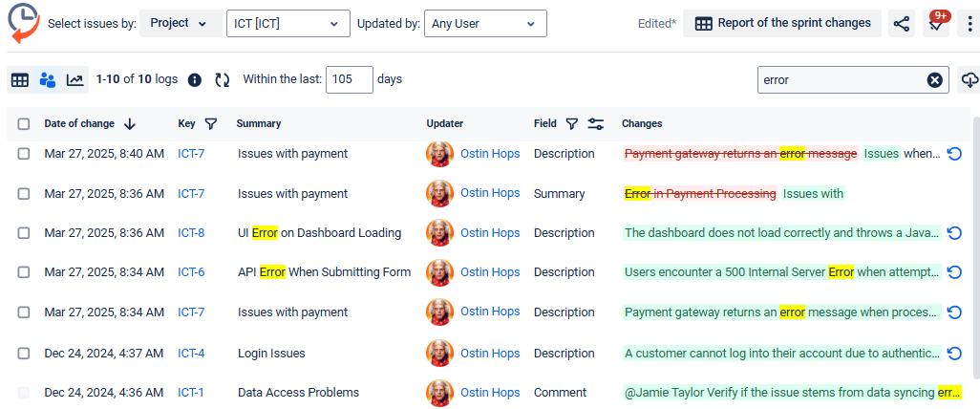Open the three-dot more options menu
Viewport: 980px width, 409px height.
point(970,24)
